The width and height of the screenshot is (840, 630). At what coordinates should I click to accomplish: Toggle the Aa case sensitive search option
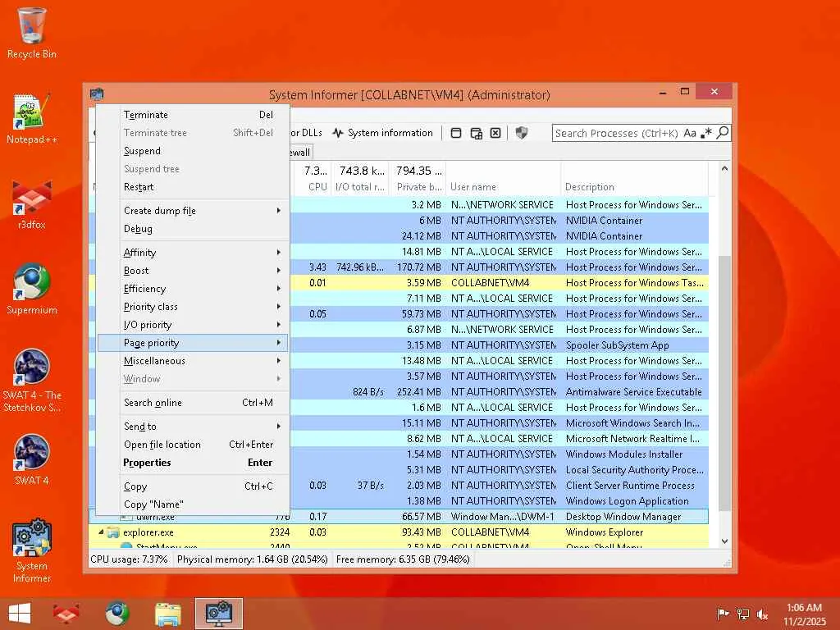point(690,133)
